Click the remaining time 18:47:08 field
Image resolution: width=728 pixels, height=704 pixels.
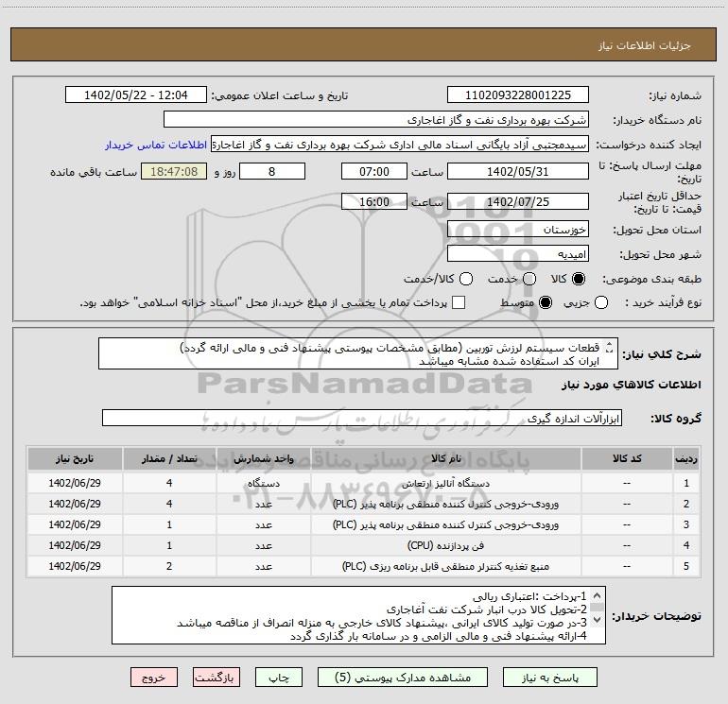(174, 171)
